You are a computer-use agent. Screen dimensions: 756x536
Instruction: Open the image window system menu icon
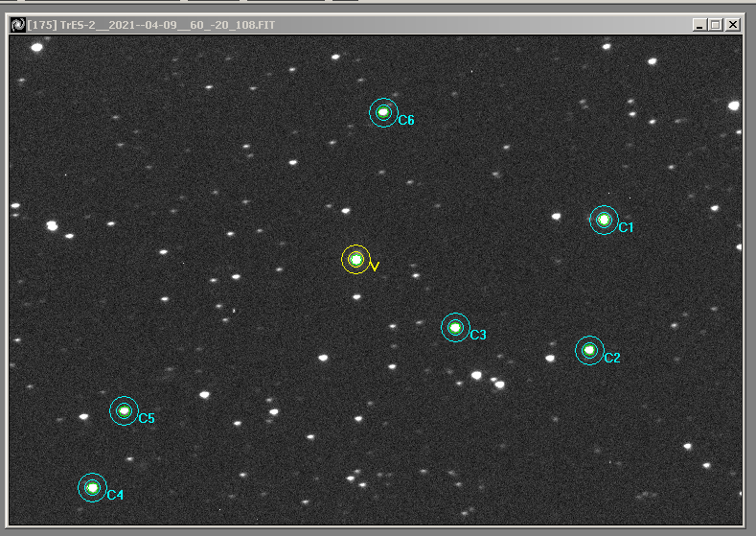pyautogui.click(x=18, y=24)
